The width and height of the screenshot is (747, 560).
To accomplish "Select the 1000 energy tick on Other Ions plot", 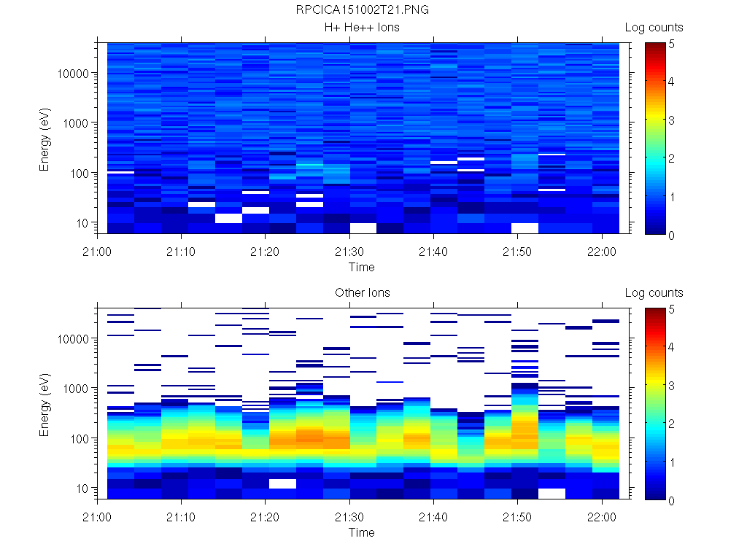I will coord(76,389).
